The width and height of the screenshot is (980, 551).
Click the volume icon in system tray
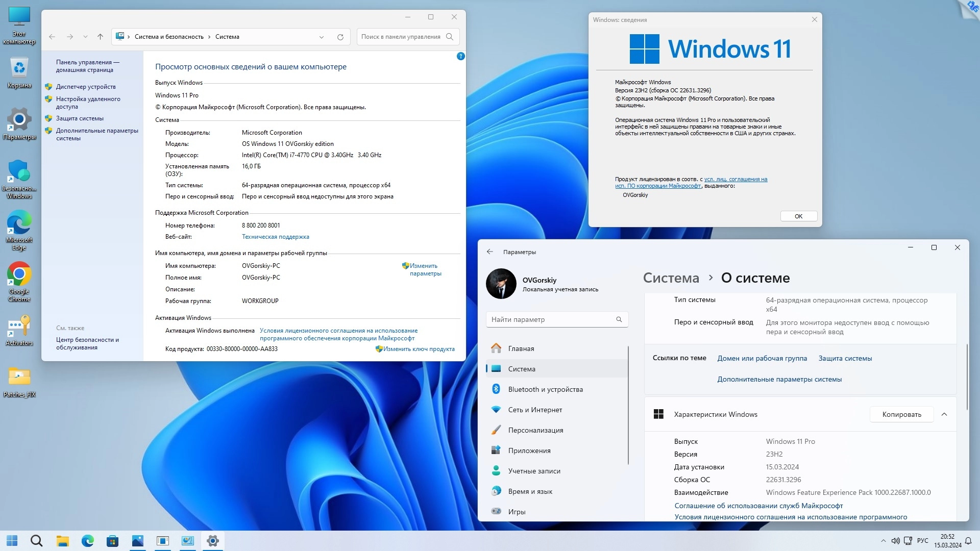click(895, 541)
